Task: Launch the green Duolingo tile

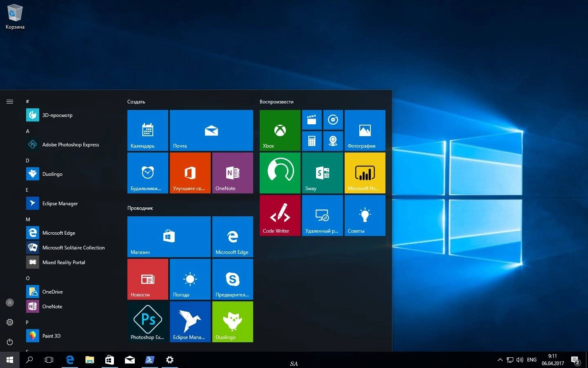Action: 233,322
